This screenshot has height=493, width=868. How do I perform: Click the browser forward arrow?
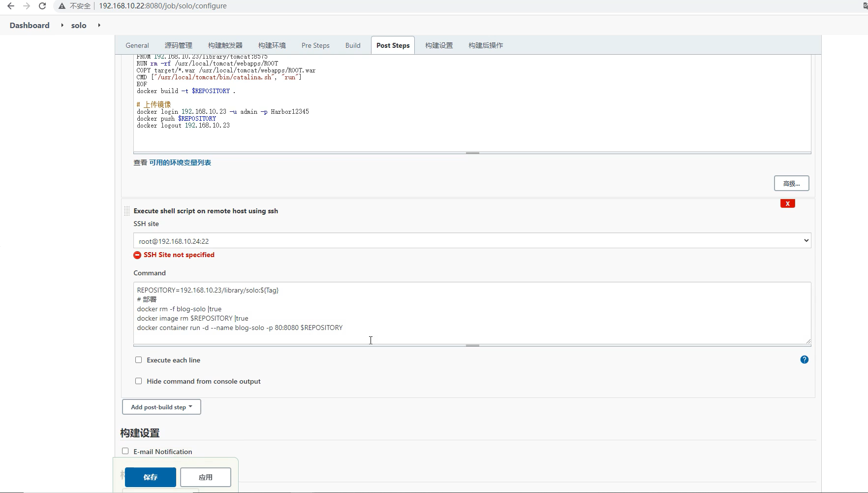tap(27, 6)
